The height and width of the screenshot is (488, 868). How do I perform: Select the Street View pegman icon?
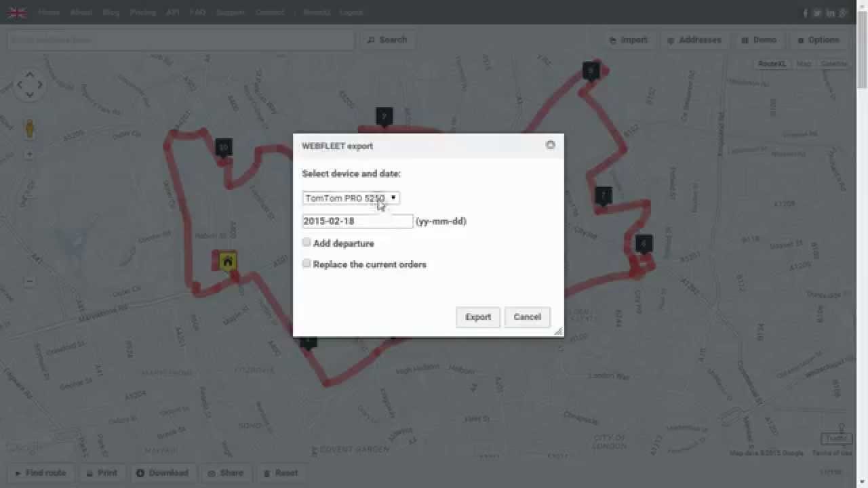[30, 128]
